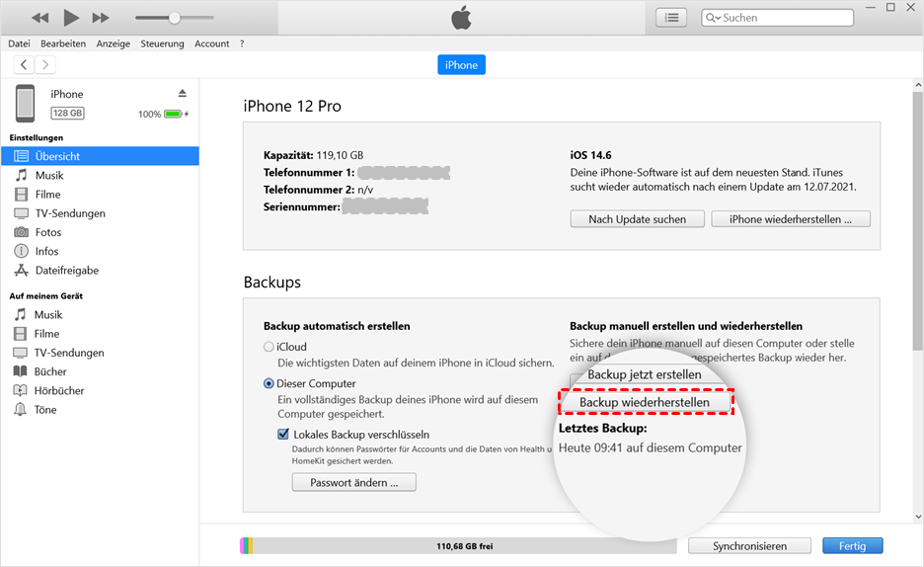Click the Filme film icon under Einstellungen
Image resolution: width=924 pixels, height=567 pixels.
(21, 194)
